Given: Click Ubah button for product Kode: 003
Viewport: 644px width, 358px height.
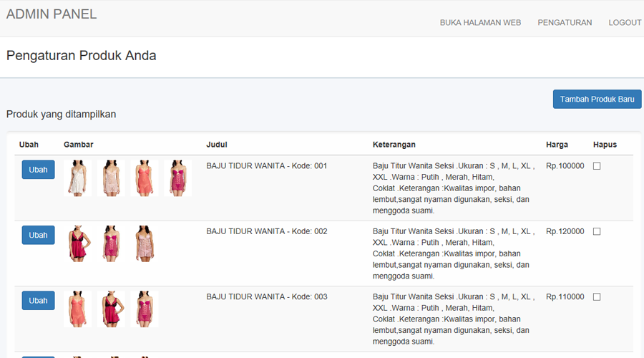Looking at the screenshot, I should [38, 301].
